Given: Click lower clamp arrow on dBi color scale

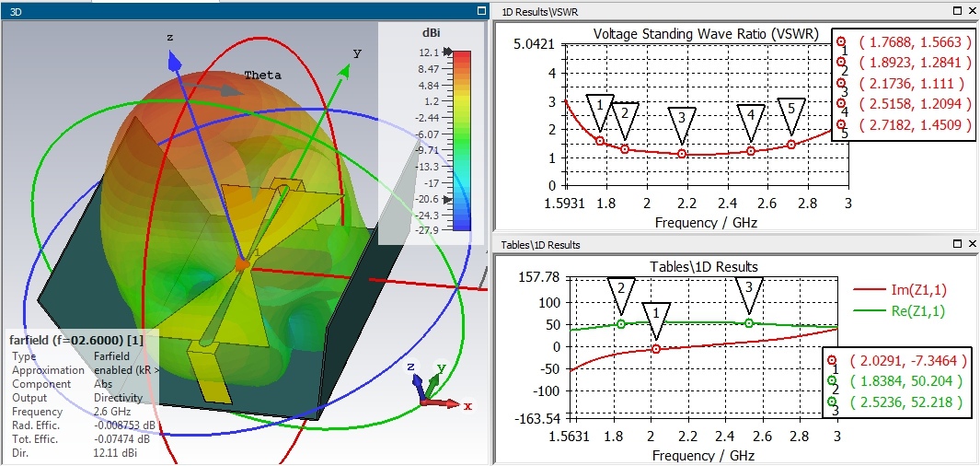Looking at the screenshot, I should click(x=448, y=199).
